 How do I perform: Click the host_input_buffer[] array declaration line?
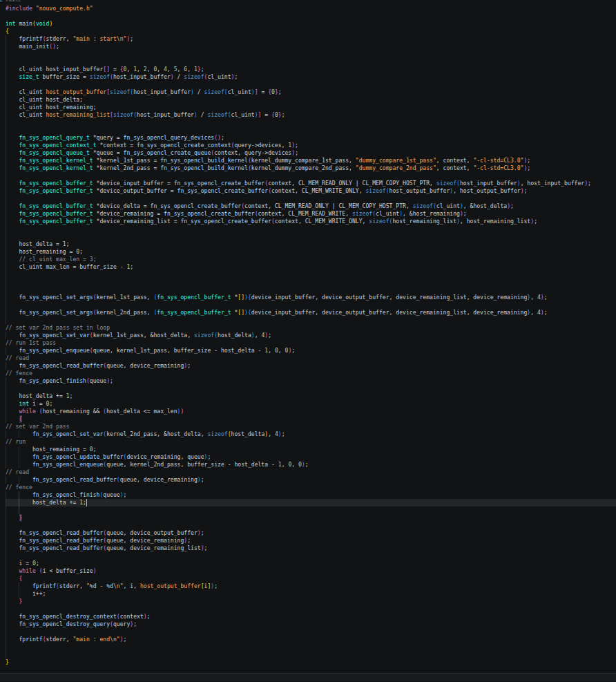(x=111, y=69)
